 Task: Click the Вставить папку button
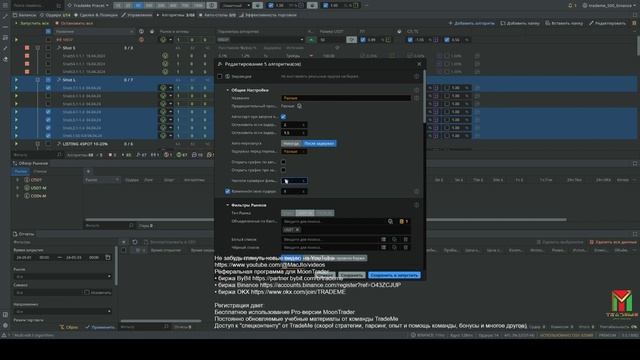[x=564, y=23]
